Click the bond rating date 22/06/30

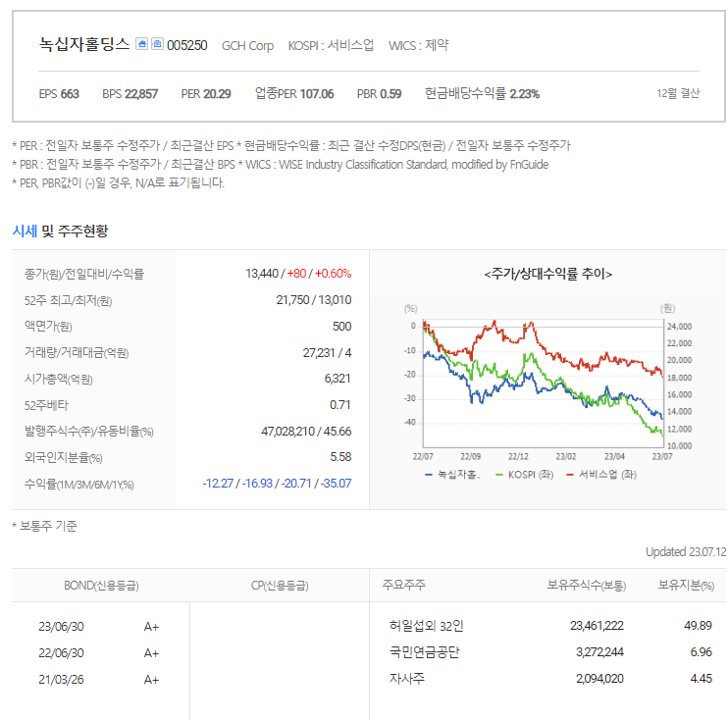pyautogui.click(x=61, y=653)
